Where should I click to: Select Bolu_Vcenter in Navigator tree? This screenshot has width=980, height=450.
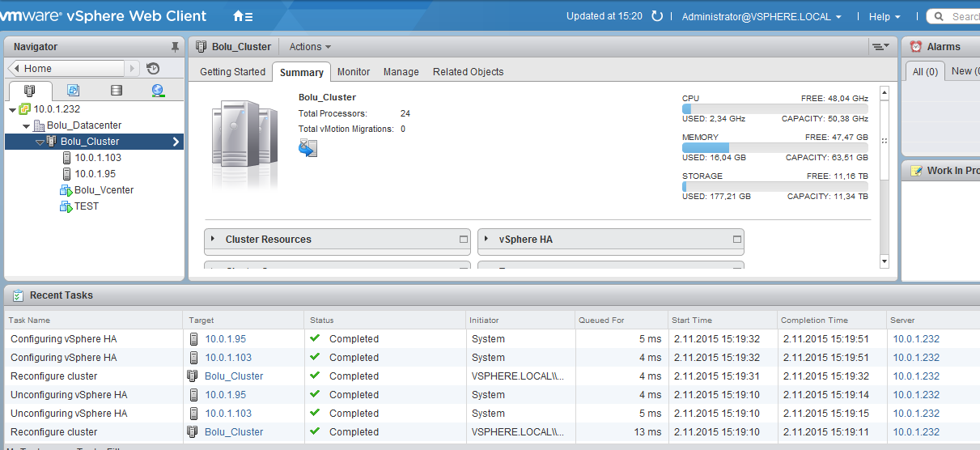click(x=104, y=190)
